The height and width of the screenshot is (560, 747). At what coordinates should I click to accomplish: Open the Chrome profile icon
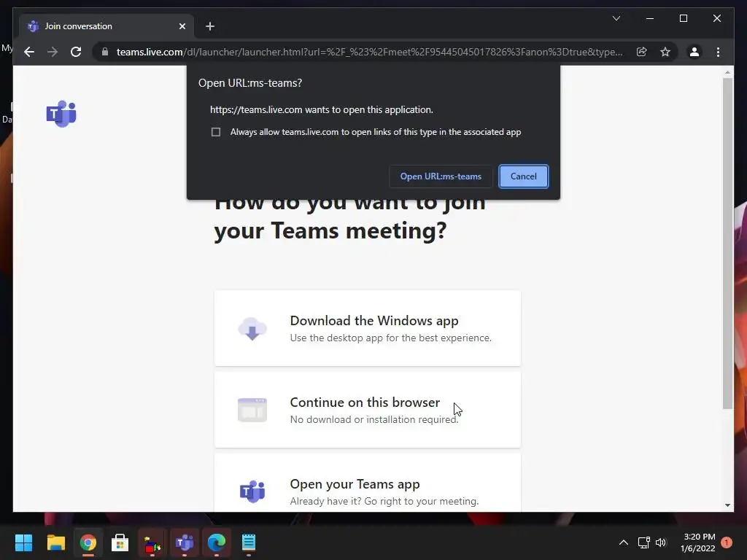click(694, 52)
